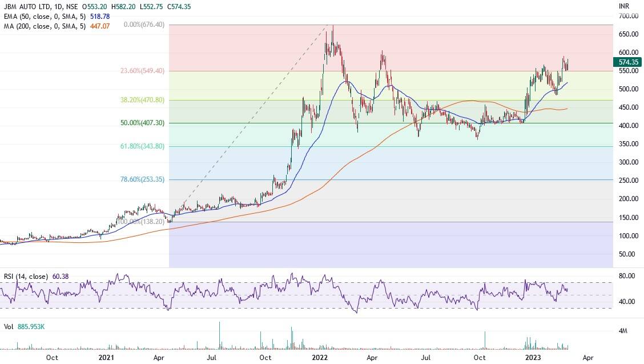The image size is (644, 364).
Task: Click the 4M volume axis label
Action: click(624, 331)
